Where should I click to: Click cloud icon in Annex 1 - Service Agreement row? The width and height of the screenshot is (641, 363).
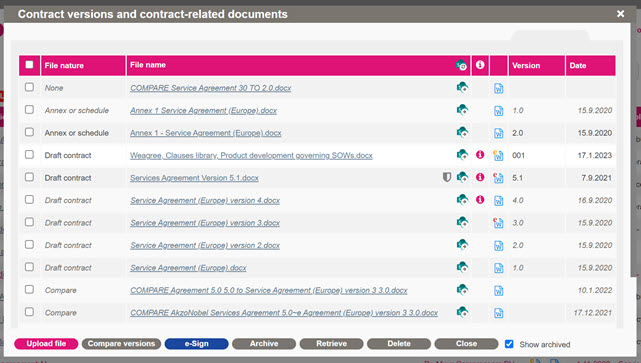462,132
